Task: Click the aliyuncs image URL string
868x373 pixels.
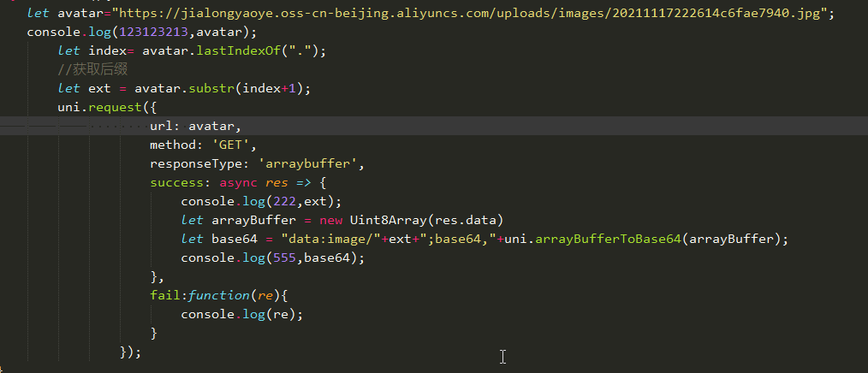Action: pos(470,14)
